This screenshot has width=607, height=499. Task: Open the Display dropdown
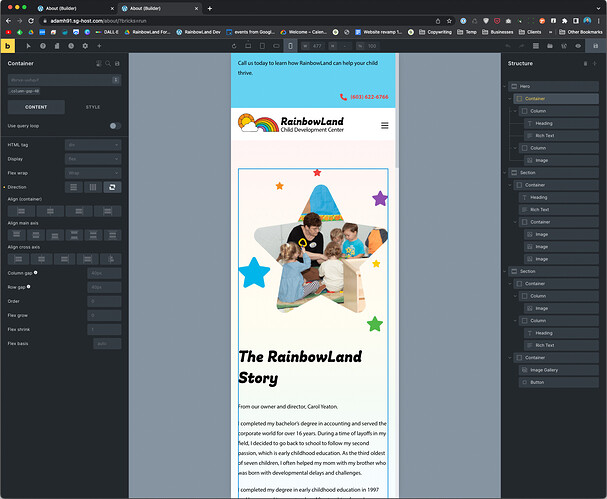[x=93, y=159]
